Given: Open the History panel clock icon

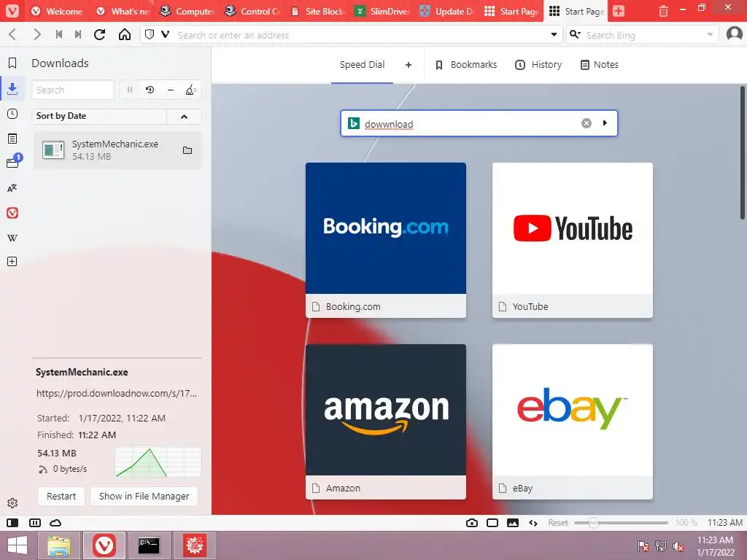Looking at the screenshot, I should pos(12,114).
